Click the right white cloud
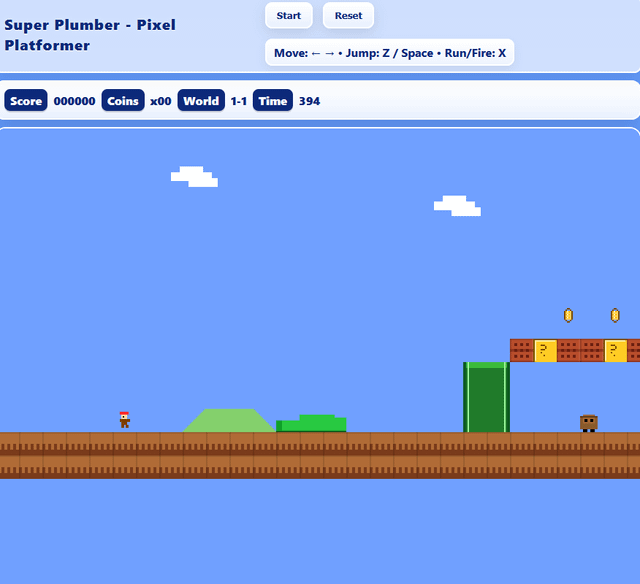The width and height of the screenshot is (640, 584). click(457, 206)
